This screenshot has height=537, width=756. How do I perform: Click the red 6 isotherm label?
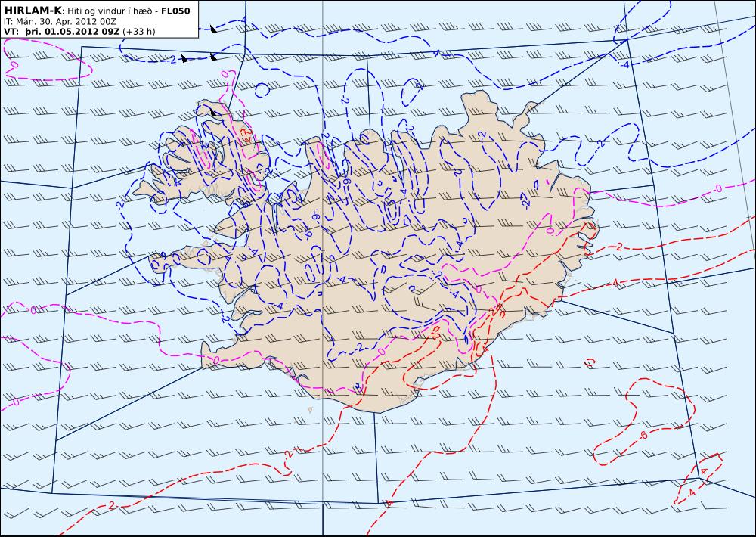point(644,436)
